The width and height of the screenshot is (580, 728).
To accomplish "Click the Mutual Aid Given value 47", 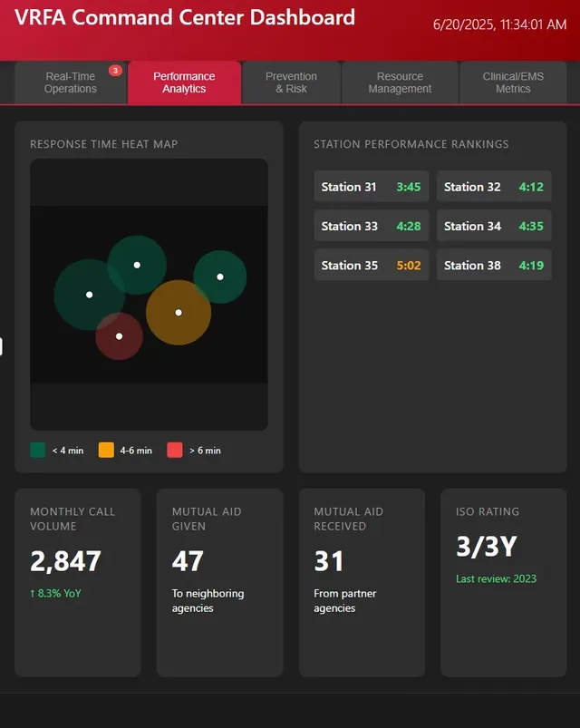I will coord(188,561).
